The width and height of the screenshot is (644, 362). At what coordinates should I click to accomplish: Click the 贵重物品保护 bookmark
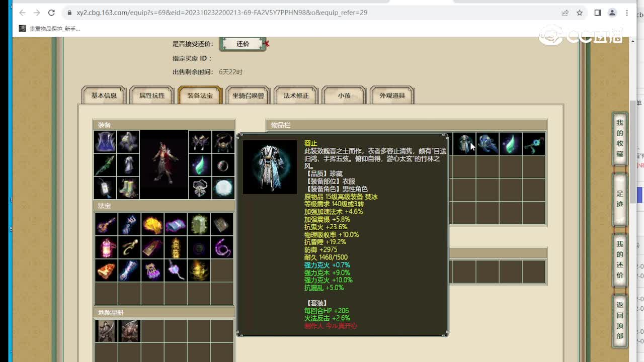(49, 29)
